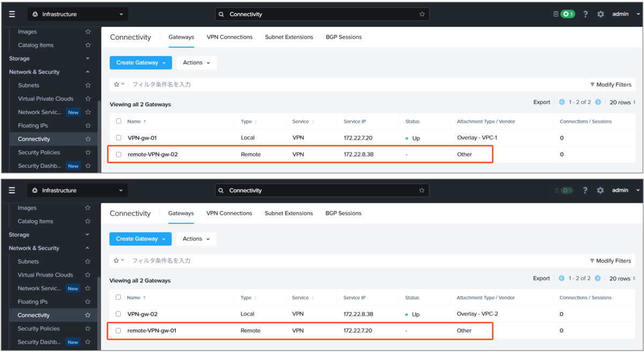
Task: Click the filter condition input in the upper window
Action: [357, 84]
